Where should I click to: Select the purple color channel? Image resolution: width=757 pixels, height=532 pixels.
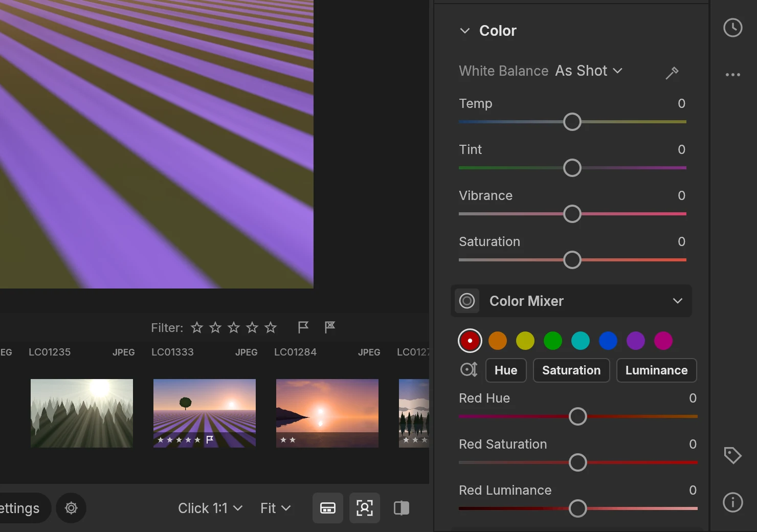click(x=636, y=341)
